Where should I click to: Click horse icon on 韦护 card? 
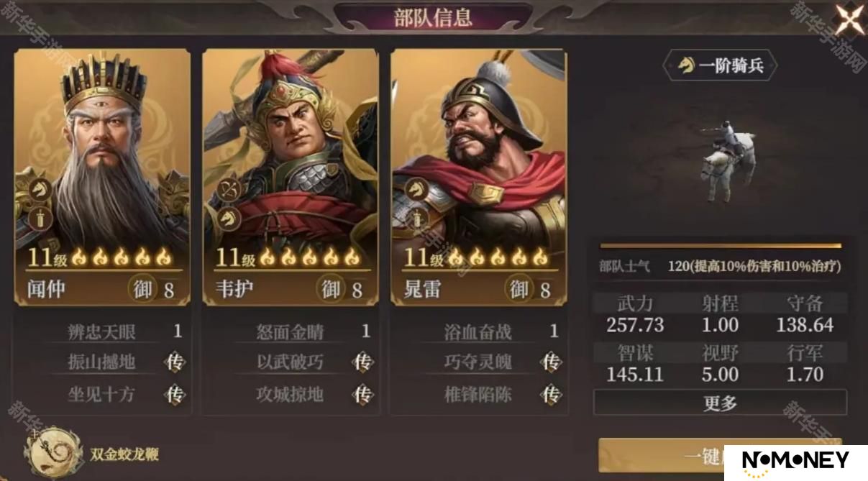[229, 219]
